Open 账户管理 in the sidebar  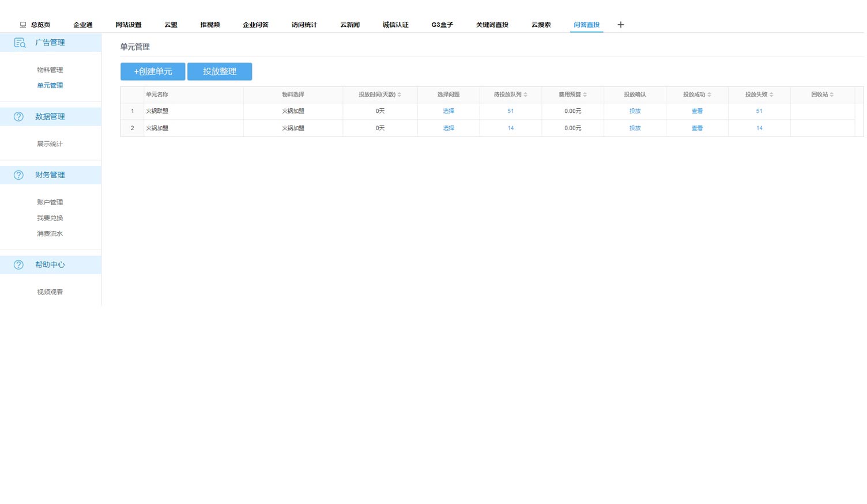click(x=50, y=202)
